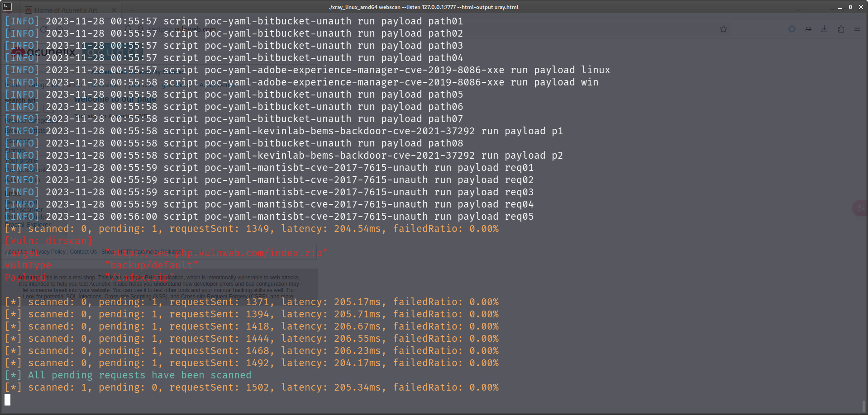Image resolution: width=868 pixels, height=415 pixels.
Task: Click the 'requestSent: 1371' status line
Action: click(252, 302)
